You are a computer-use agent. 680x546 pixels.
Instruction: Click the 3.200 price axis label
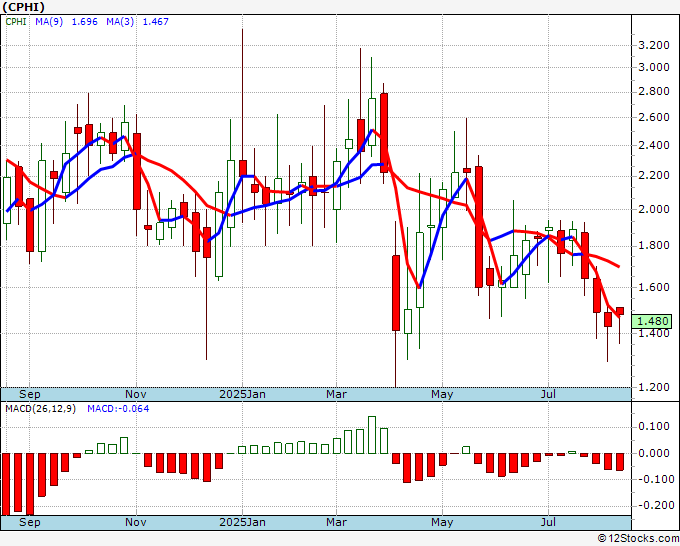tap(654, 45)
